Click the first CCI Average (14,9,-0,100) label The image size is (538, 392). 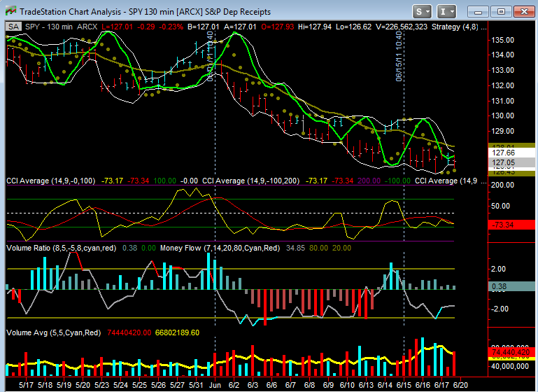pos(51,181)
